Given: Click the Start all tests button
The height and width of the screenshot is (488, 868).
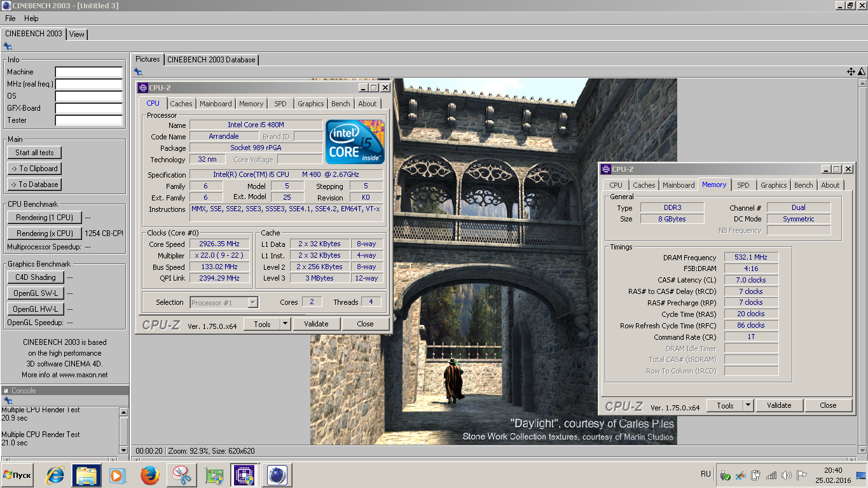Looking at the screenshot, I should 35,153.
